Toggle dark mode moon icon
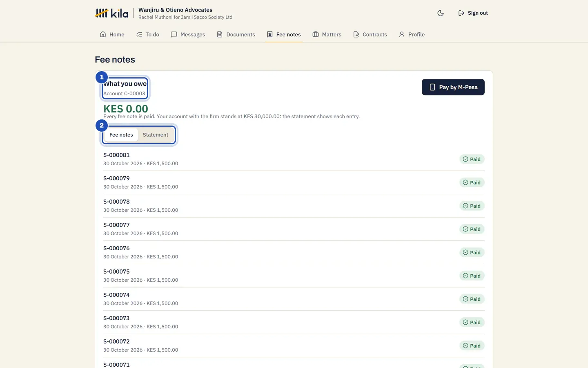588x368 pixels. [x=441, y=13]
